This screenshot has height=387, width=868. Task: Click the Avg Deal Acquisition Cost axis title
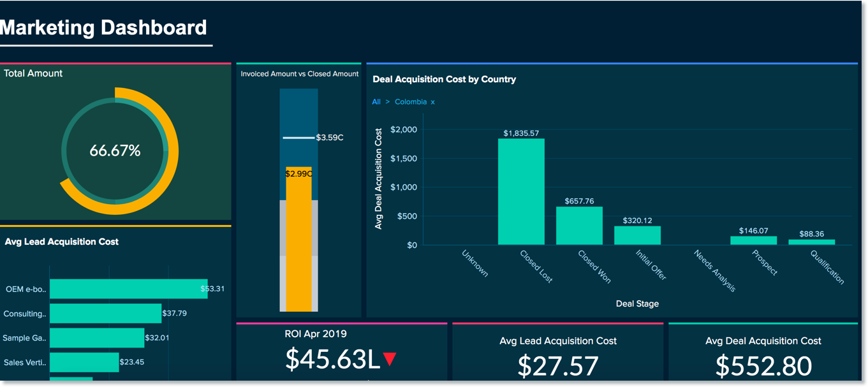tap(378, 179)
